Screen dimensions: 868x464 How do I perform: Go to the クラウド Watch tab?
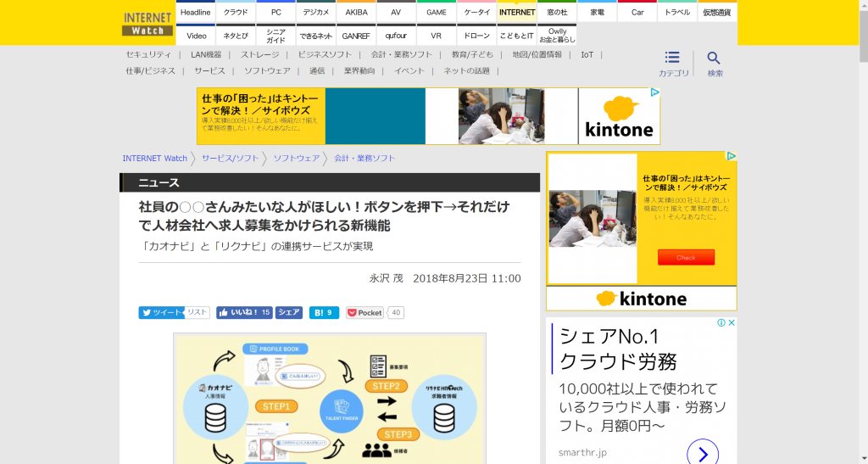coord(236,12)
